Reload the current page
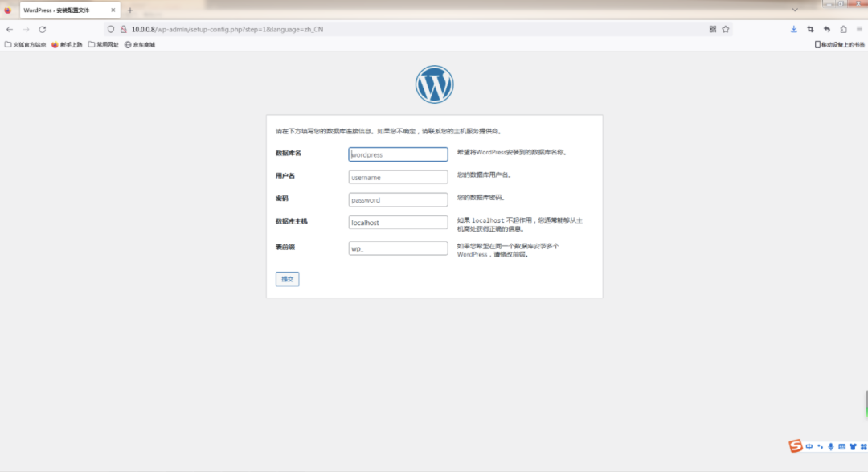 43,29
